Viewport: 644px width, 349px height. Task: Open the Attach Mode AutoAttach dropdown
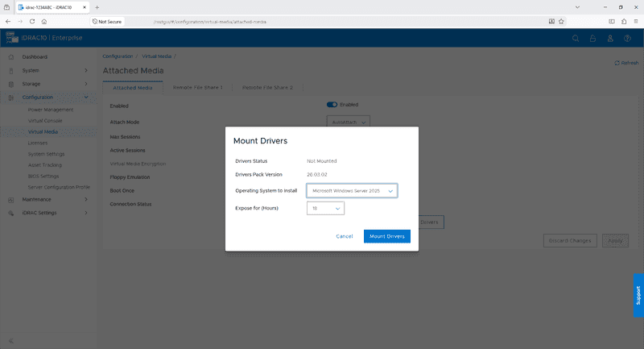coord(349,122)
